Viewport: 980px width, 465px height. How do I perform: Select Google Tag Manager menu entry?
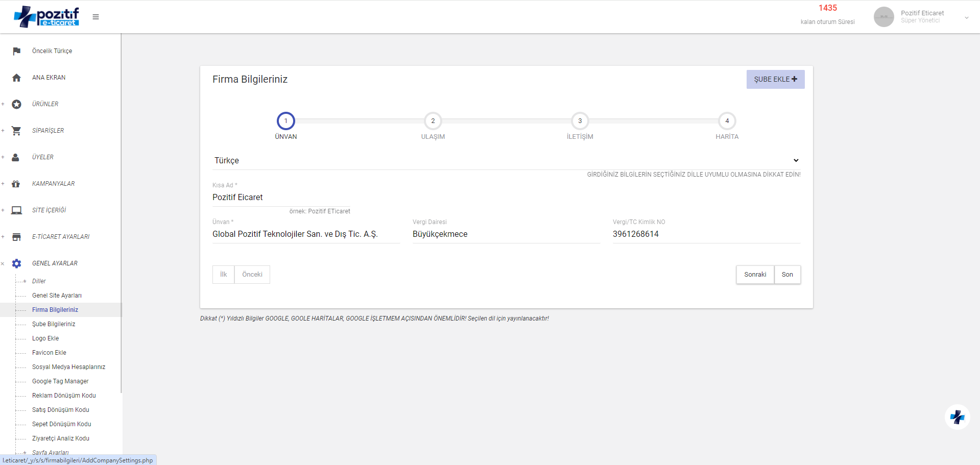(x=60, y=381)
